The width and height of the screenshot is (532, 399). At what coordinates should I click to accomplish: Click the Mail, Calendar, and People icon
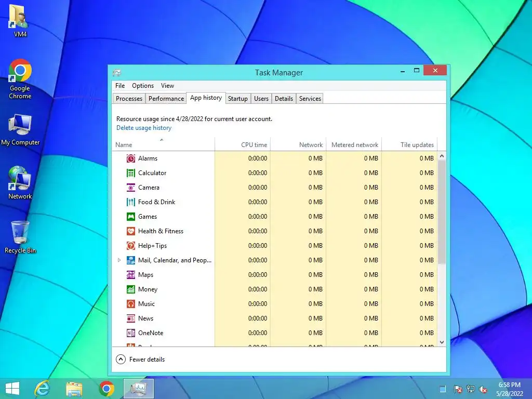(x=130, y=260)
